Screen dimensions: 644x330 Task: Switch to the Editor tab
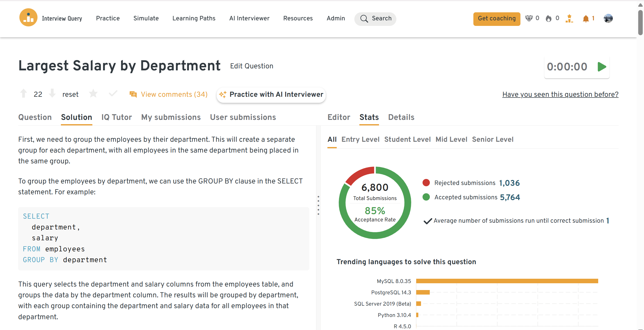point(339,117)
